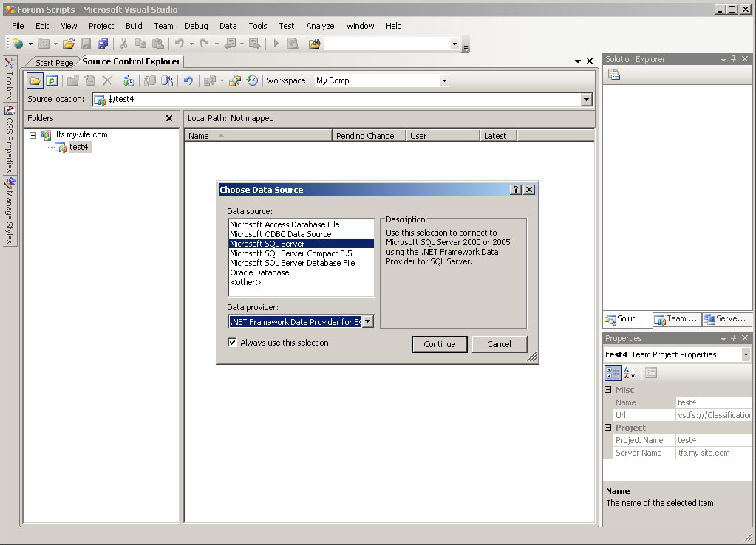Screen dimensions: 756x545
Task: Click the Start Debugging play icon
Action: (x=276, y=44)
